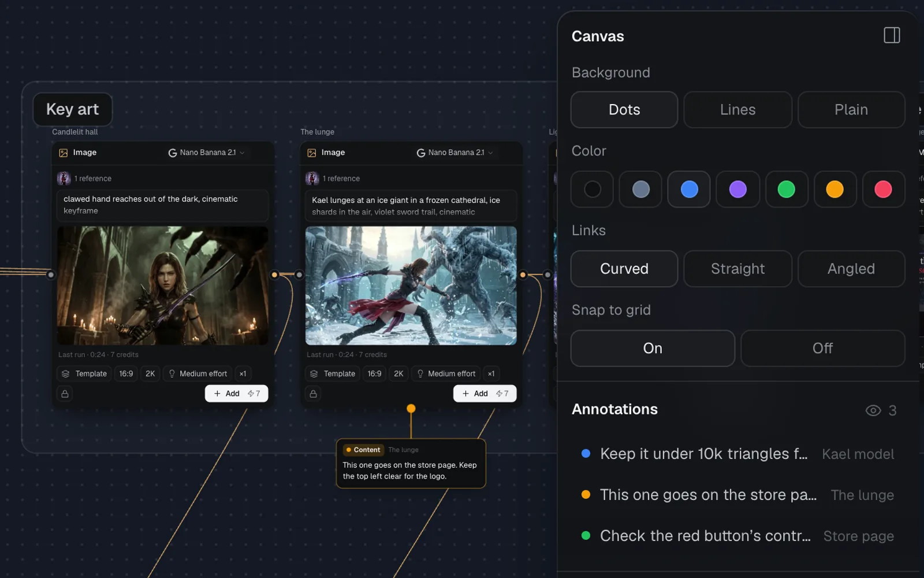Click input connector of The lunge node
The width and height of the screenshot is (924, 578).
tap(299, 275)
